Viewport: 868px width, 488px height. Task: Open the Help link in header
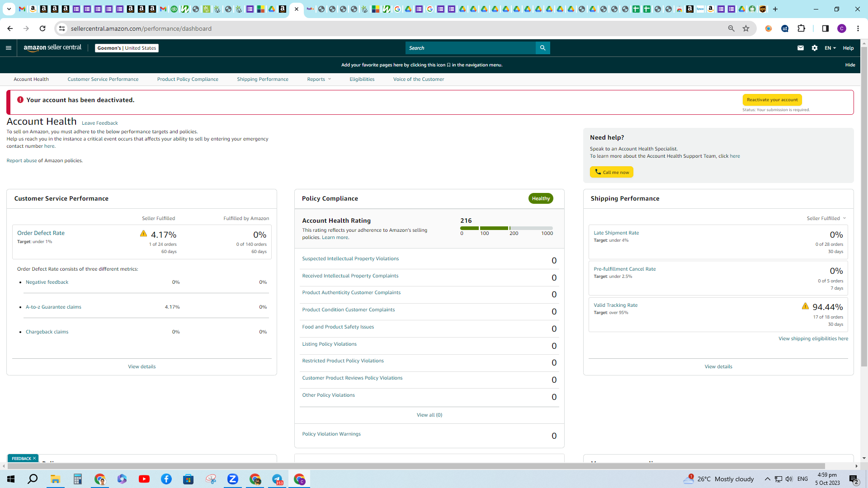(848, 48)
